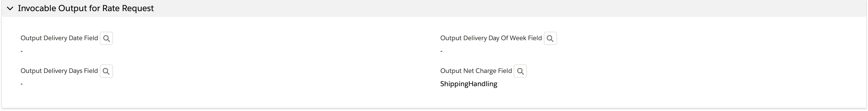The image size is (868, 111).
Task: Click magnifier beside Output Delivery Day Of Week Field
Action: [x=550, y=39]
